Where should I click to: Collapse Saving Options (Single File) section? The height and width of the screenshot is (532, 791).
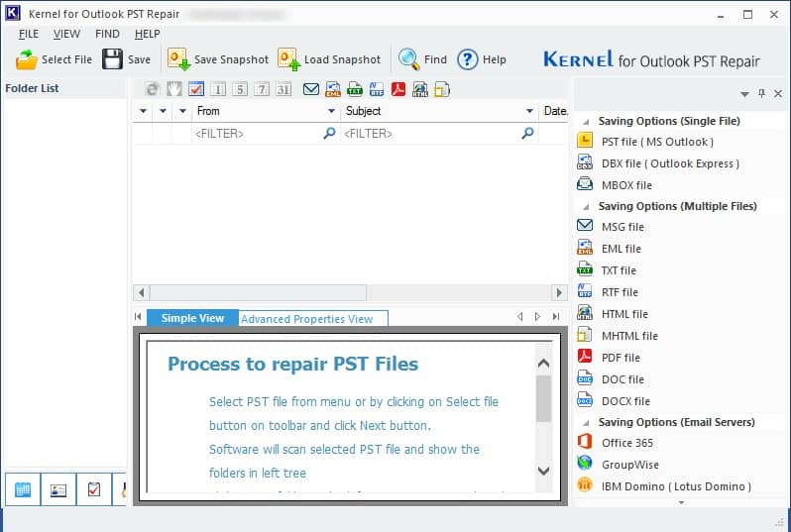pos(586,122)
